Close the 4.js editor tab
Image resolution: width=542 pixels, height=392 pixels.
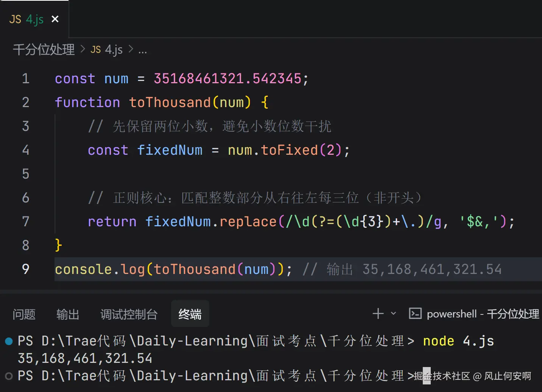point(55,19)
